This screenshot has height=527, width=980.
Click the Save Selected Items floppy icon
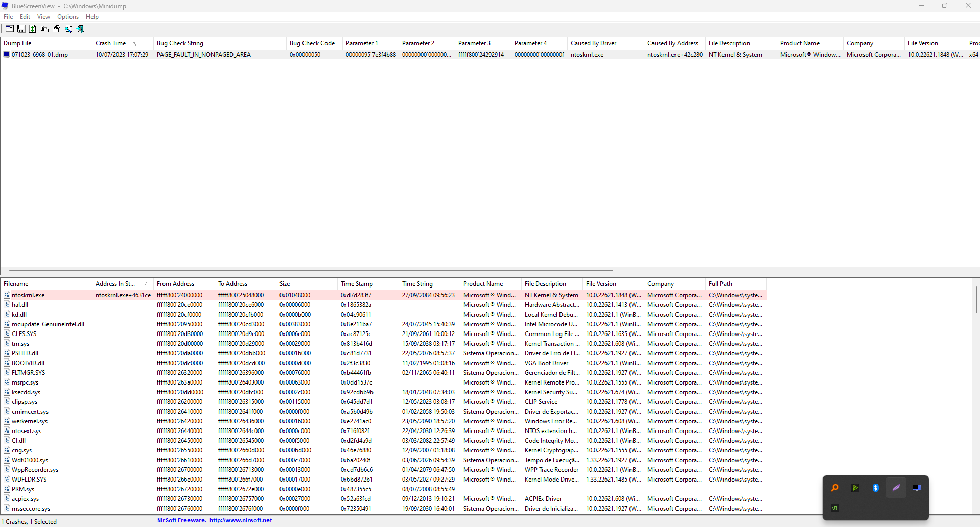(x=21, y=29)
